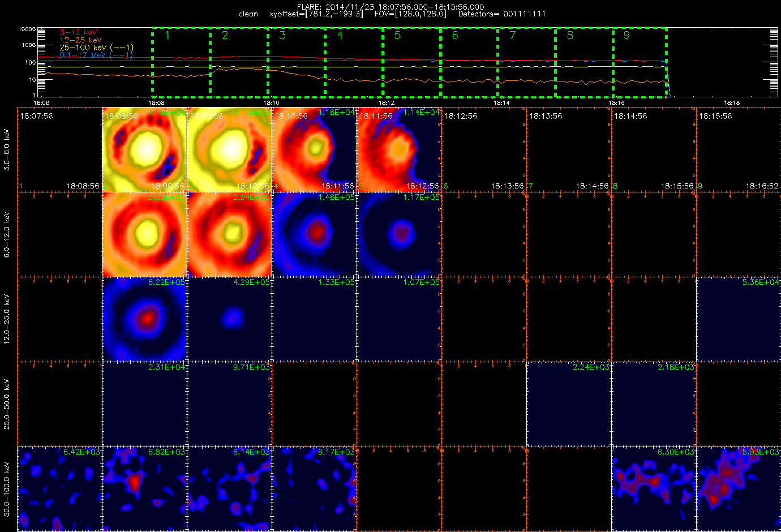Image resolution: width=781 pixels, height=532 pixels.
Task: Click the orange 12-25 keV legend entry
Action: point(80,40)
